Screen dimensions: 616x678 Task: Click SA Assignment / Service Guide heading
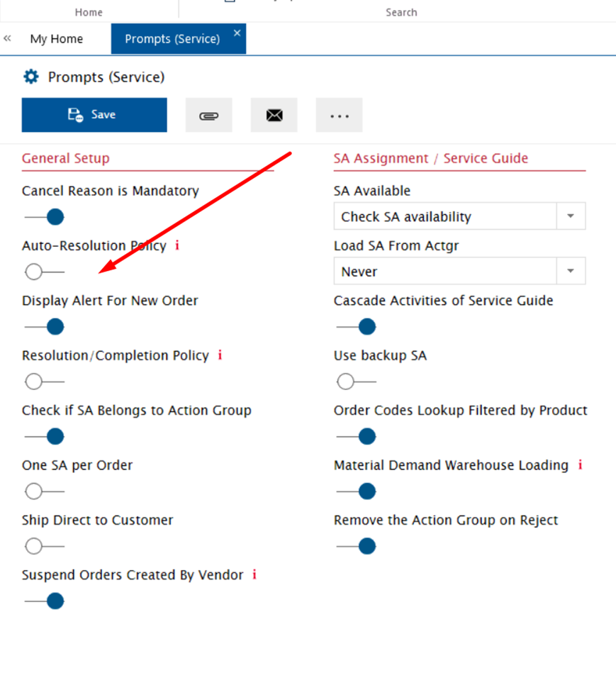[x=430, y=158]
